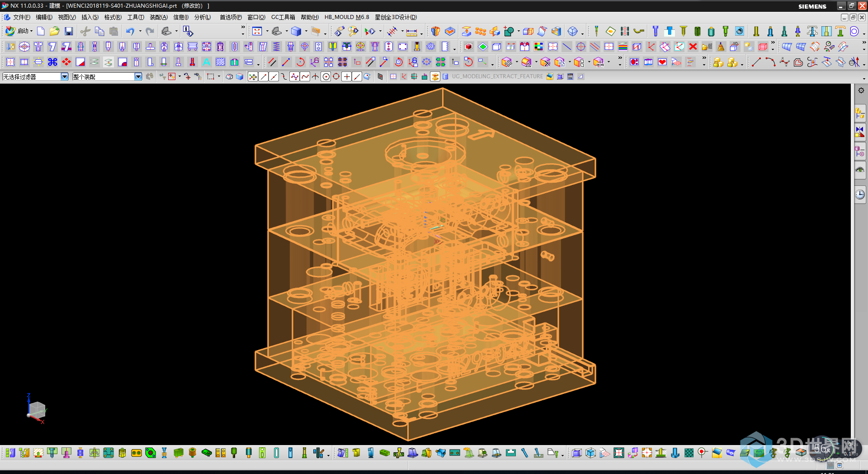Click the Copy icon

99,31
